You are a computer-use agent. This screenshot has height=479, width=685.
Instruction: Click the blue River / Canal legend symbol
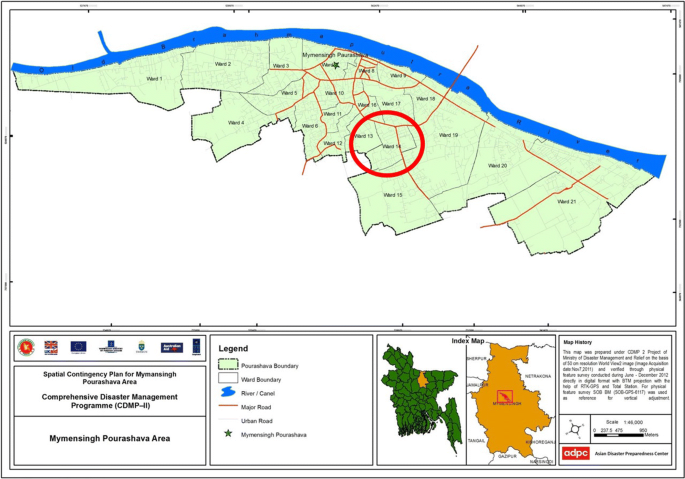pos(229,394)
